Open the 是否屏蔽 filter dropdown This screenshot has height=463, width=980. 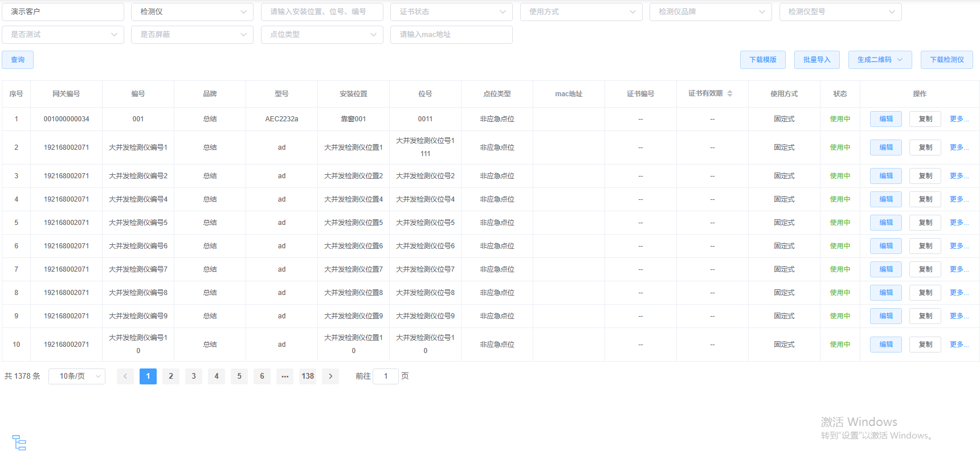(192, 35)
